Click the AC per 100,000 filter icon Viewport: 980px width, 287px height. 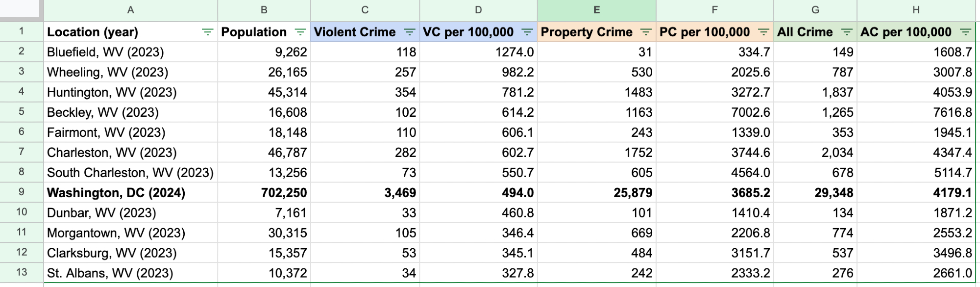tap(965, 32)
